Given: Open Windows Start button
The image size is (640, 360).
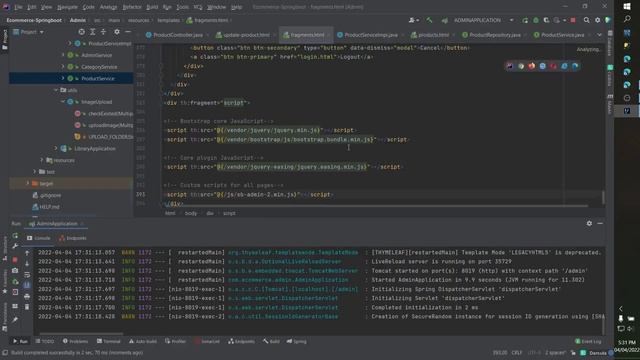Looking at the screenshot, I should pyautogui.click(x=627, y=7).
